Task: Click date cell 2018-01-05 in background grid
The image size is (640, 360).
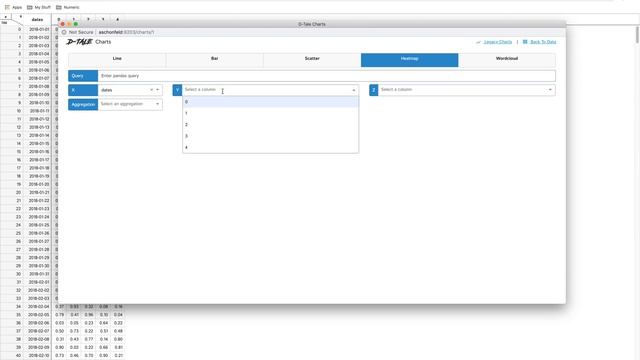Action: [39, 62]
